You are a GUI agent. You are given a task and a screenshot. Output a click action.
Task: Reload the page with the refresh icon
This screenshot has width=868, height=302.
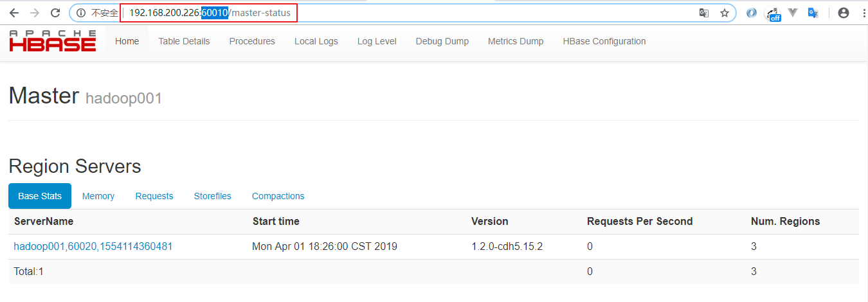click(x=56, y=13)
